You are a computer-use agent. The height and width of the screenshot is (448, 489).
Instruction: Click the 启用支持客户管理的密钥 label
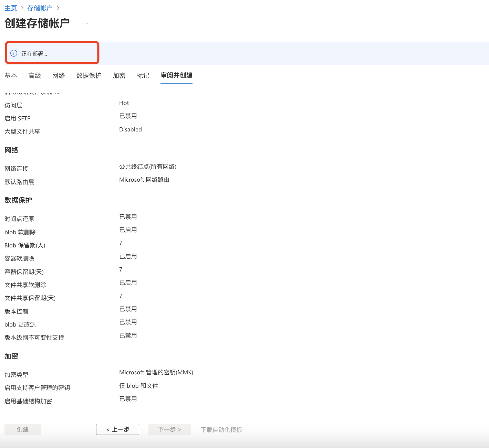(37, 388)
